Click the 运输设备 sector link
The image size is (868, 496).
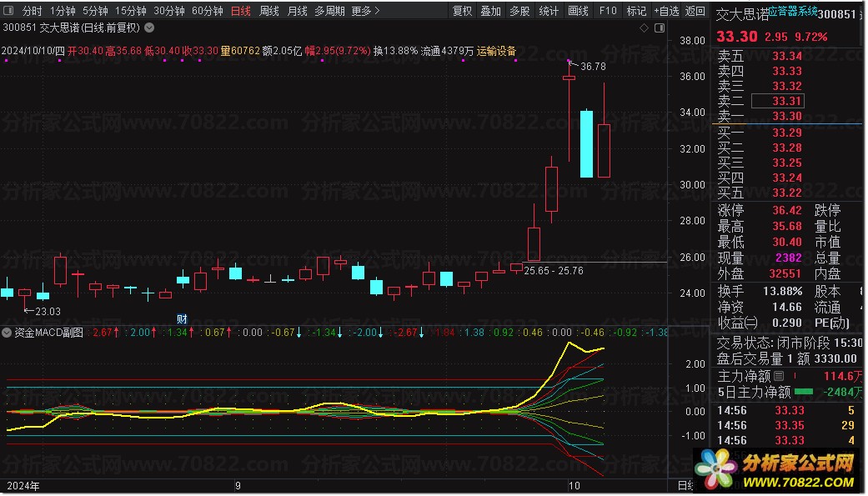(x=497, y=51)
